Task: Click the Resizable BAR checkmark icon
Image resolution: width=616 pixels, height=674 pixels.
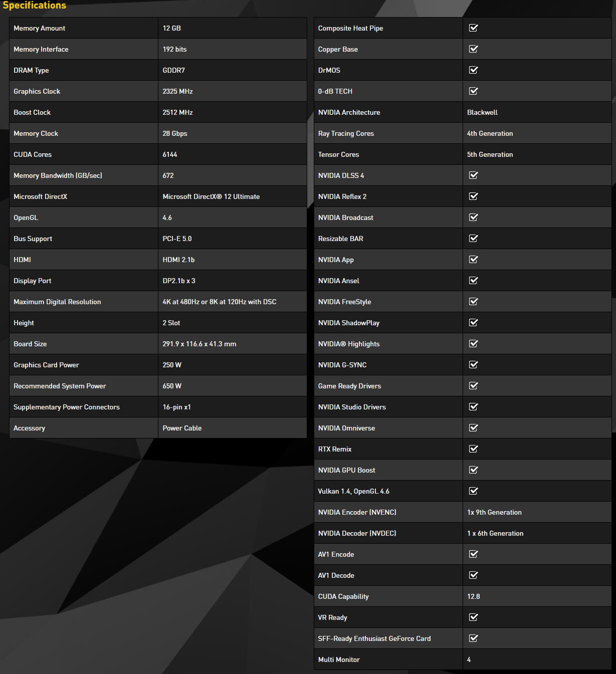Action: [x=473, y=239]
